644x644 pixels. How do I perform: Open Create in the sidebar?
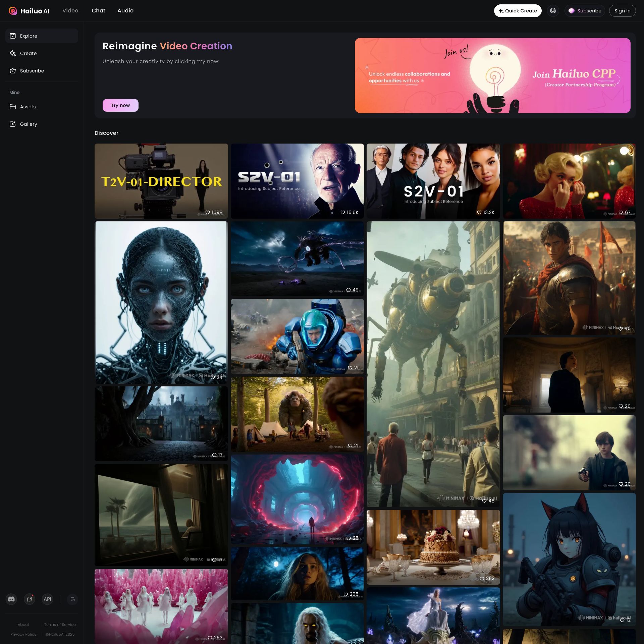pos(42,53)
